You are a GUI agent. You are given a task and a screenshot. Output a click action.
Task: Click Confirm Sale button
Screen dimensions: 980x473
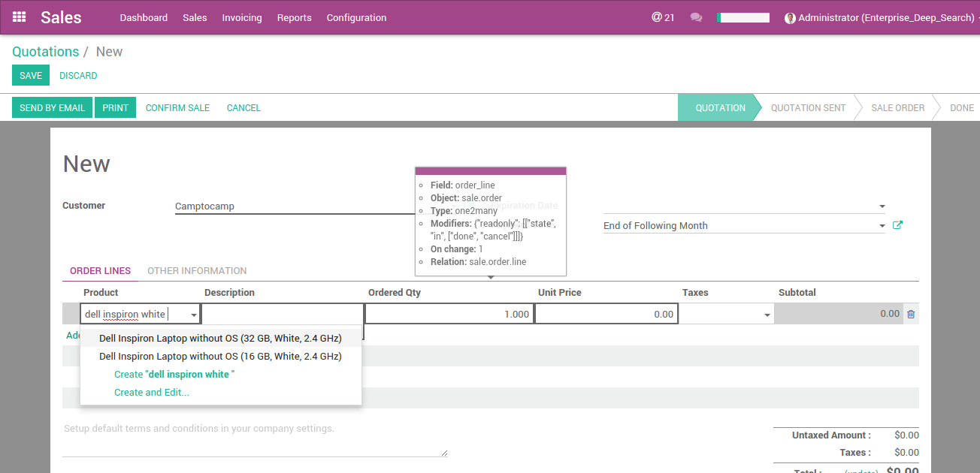click(177, 107)
